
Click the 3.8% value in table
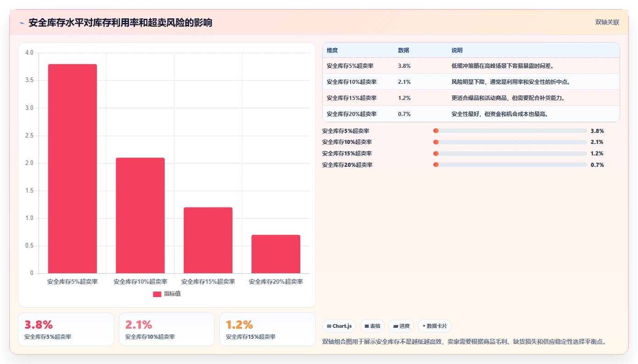[x=404, y=66]
